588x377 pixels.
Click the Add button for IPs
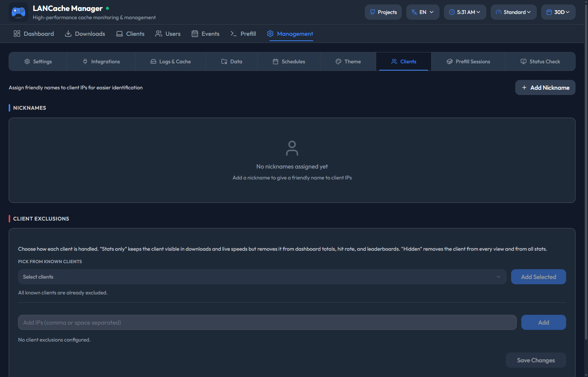coord(544,322)
